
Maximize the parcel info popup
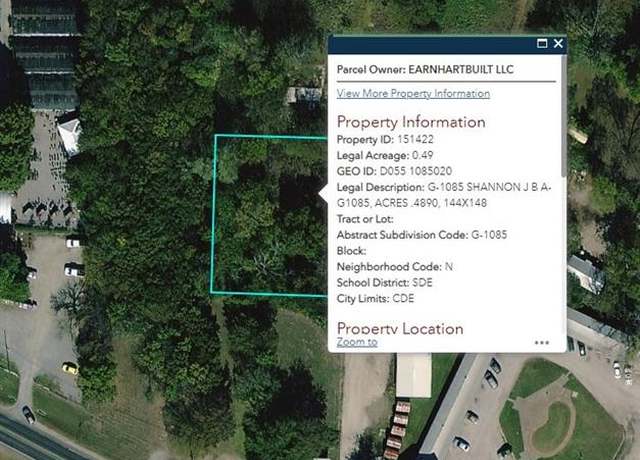point(542,43)
